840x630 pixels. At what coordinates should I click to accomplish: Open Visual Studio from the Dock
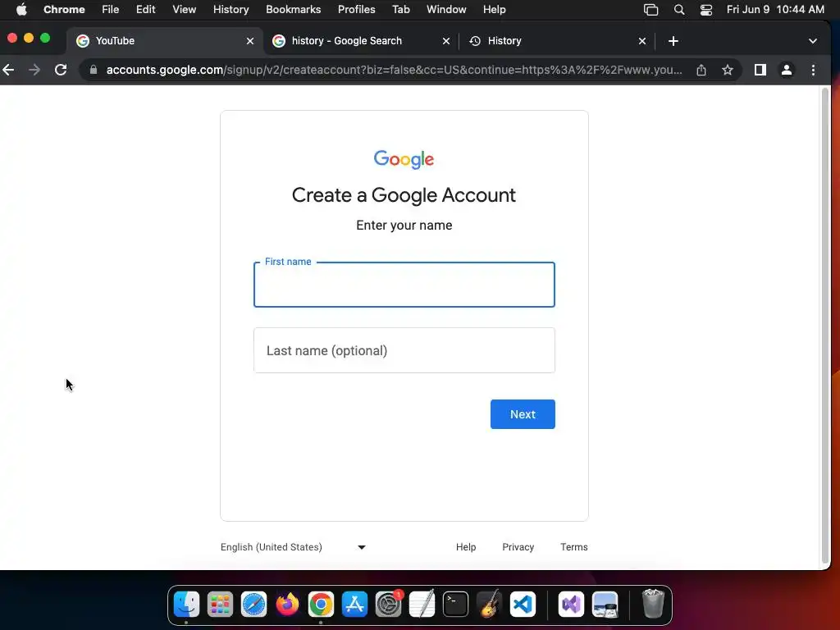click(571, 605)
